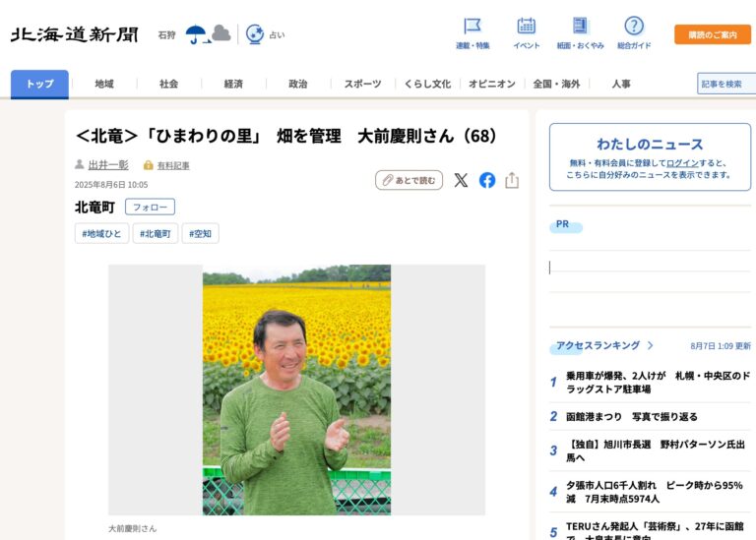This screenshot has width=756, height=540.
Task: Click the 購読のご案内 orange button
Action: point(712,34)
